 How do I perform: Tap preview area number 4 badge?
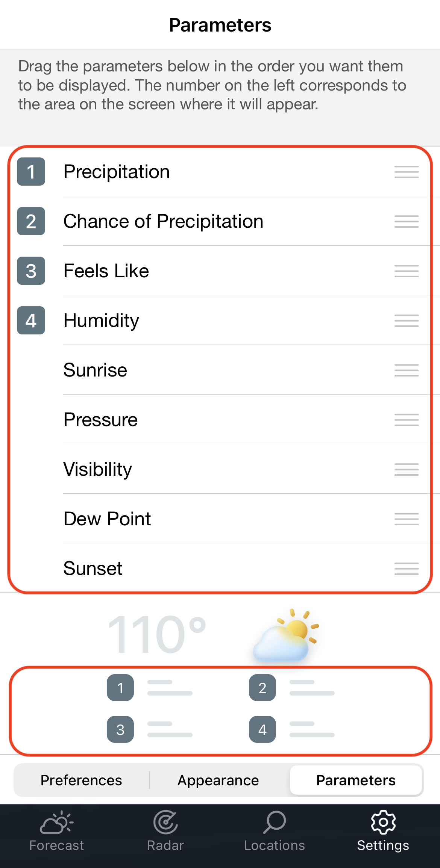262,729
